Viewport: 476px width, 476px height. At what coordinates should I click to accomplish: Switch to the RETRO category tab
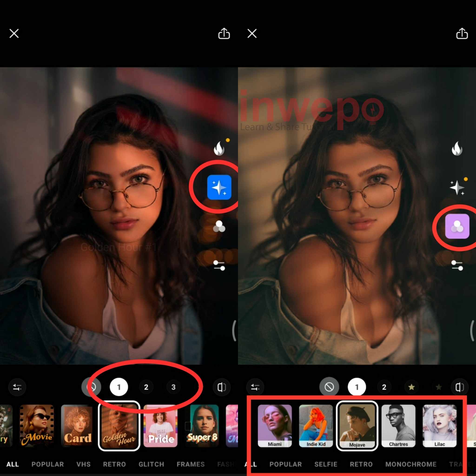click(115, 464)
